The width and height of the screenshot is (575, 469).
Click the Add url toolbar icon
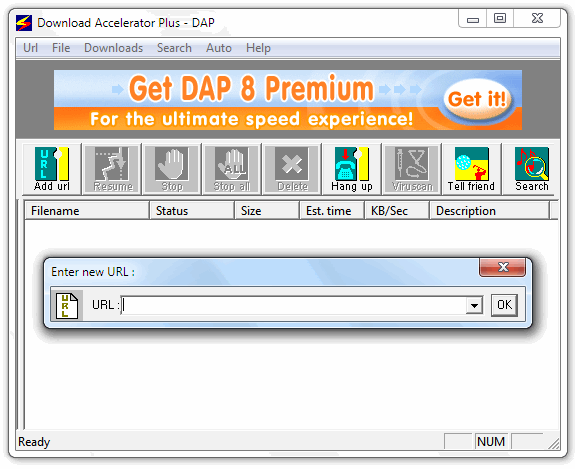pyautogui.click(x=52, y=169)
